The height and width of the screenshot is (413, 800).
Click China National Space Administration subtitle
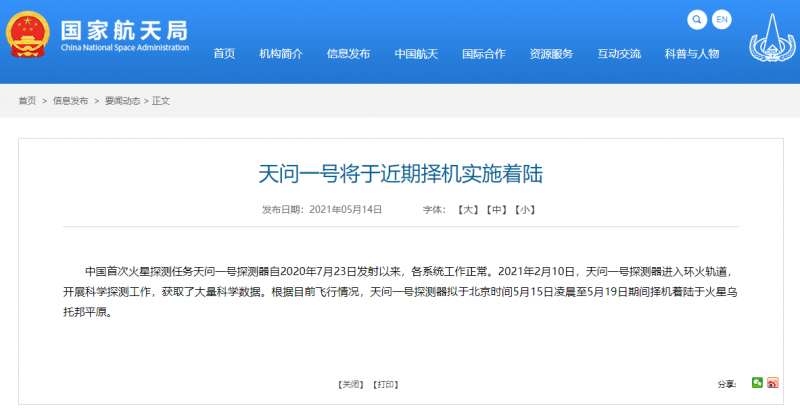coord(125,47)
